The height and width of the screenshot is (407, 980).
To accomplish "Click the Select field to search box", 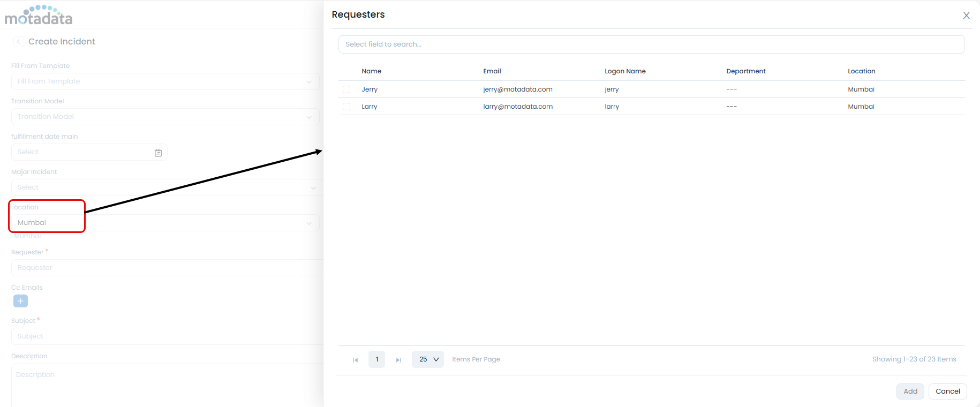I will (x=651, y=44).
